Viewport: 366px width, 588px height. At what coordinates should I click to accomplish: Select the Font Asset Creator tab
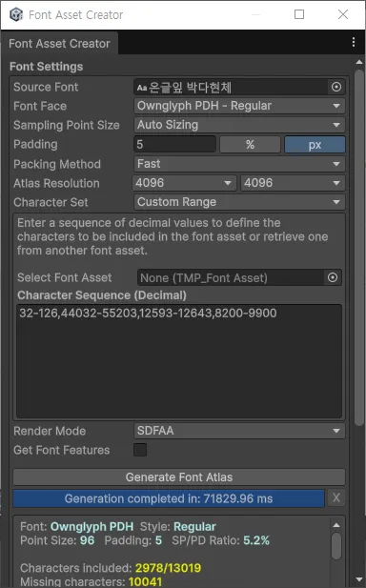click(60, 44)
